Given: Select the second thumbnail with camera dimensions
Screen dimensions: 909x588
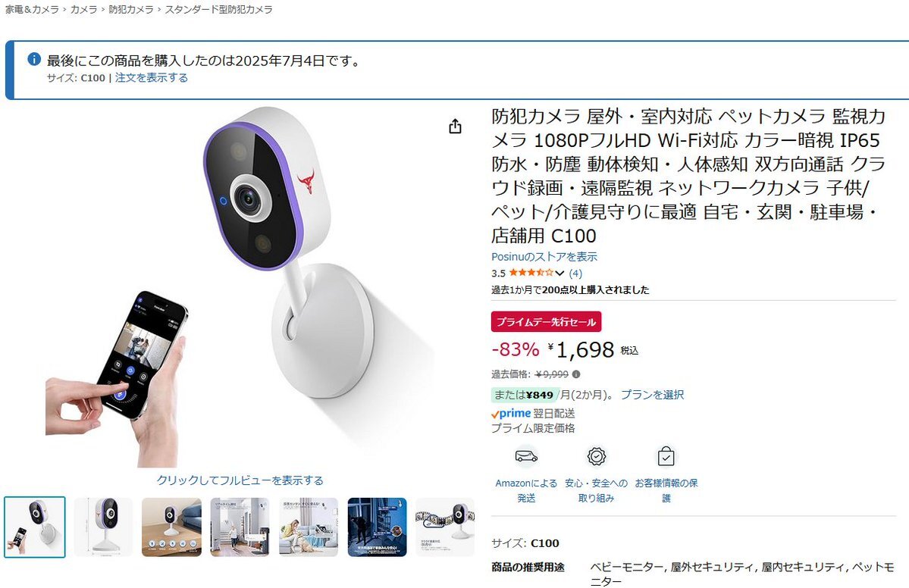Looking at the screenshot, I should (103, 527).
